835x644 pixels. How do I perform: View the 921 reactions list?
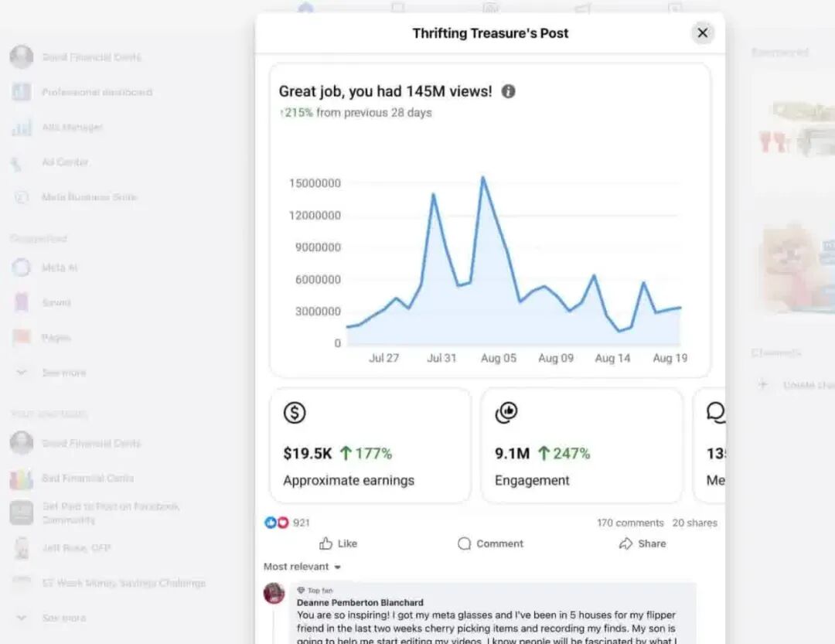301,523
